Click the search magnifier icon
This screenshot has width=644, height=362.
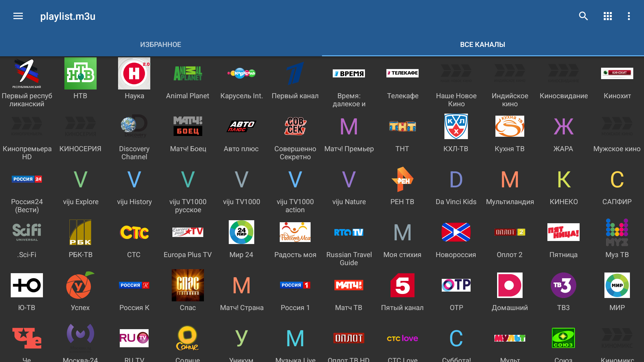pos(583,16)
